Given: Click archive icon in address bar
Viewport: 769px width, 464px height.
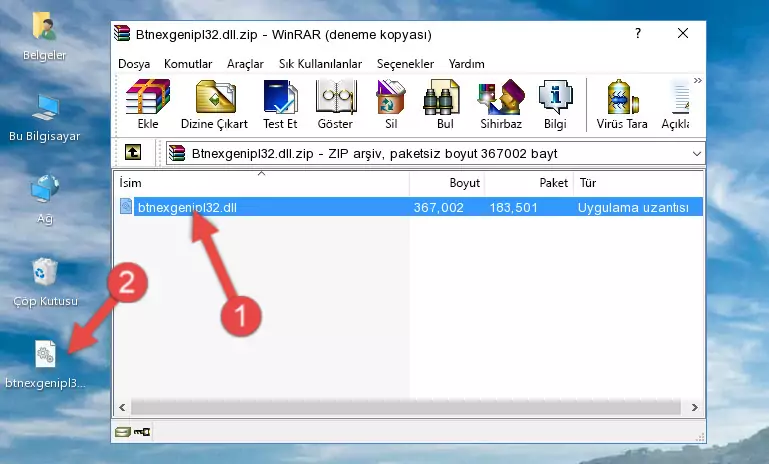Looking at the screenshot, I should point(177,153).
